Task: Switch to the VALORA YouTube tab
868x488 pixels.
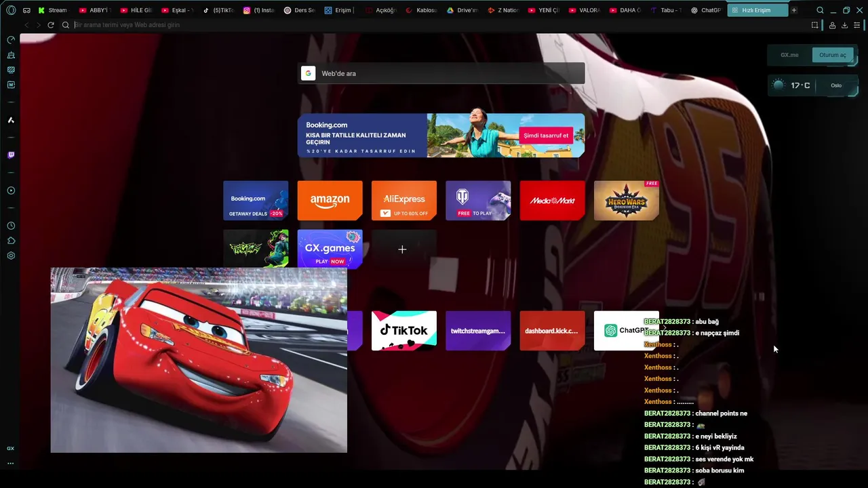Action: pos(585,10)
